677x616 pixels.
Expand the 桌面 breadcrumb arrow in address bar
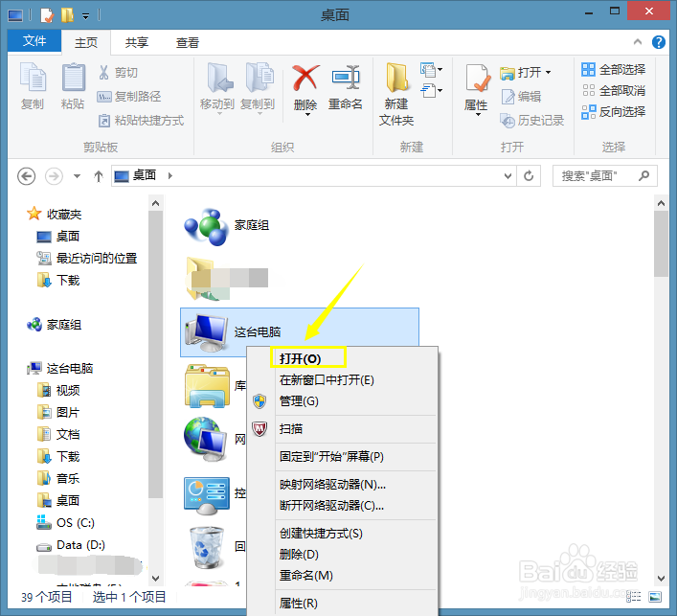click(x=170, y=176)
